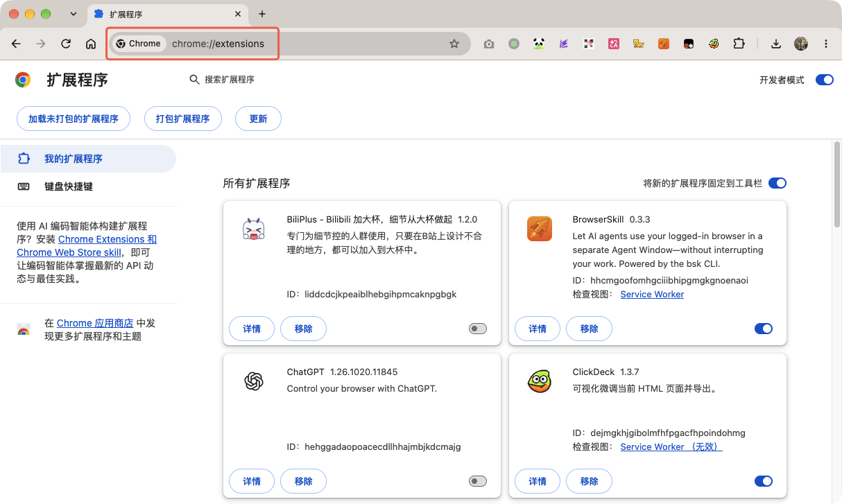
Task: Enable the ChatGPT extension toggle
Action: coord(478,481)
